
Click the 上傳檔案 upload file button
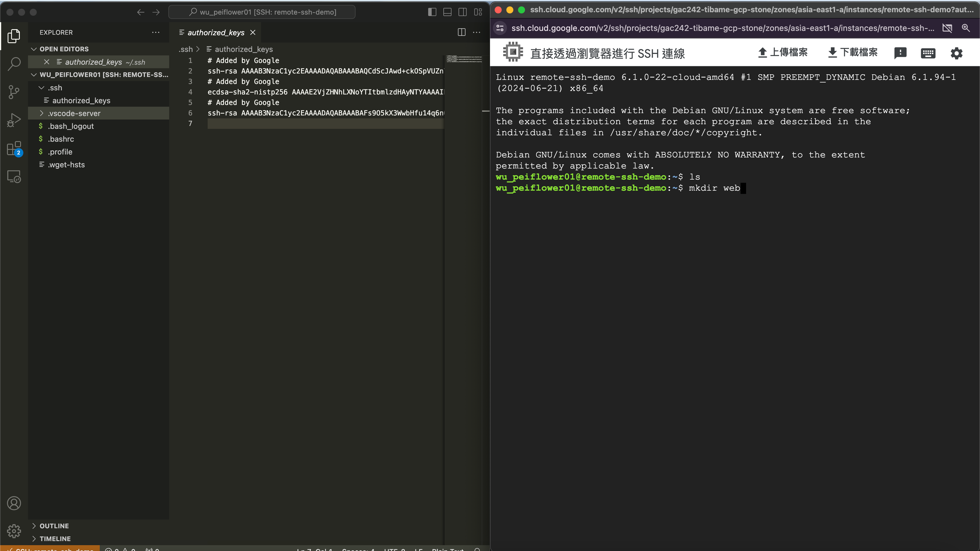tap(783, 52)
